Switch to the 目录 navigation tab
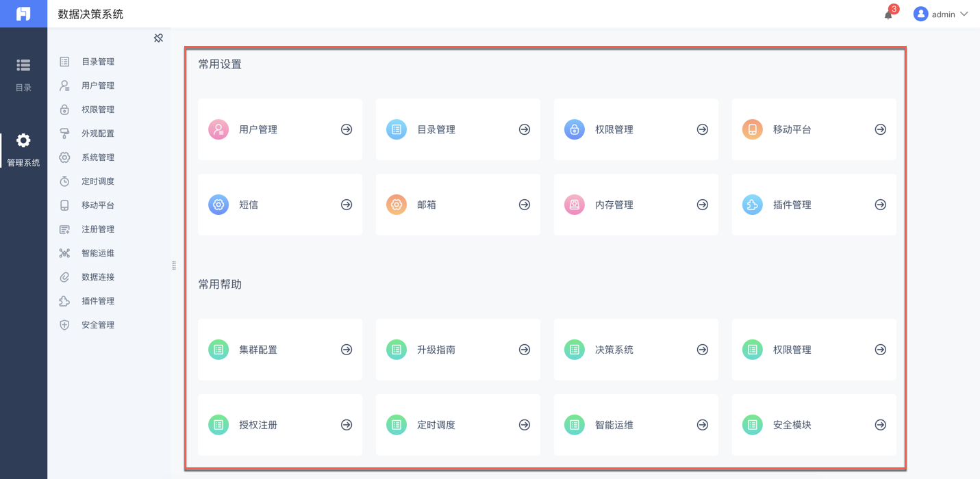The image size is (980, 479). pyautogui.click(x=23, y=74)
